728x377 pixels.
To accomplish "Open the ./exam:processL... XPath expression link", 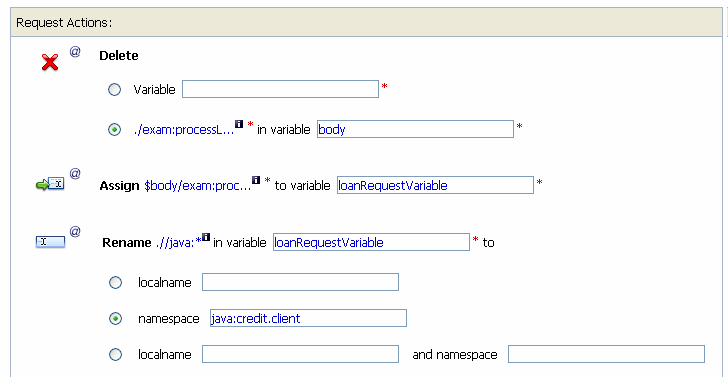I will 184,130.
